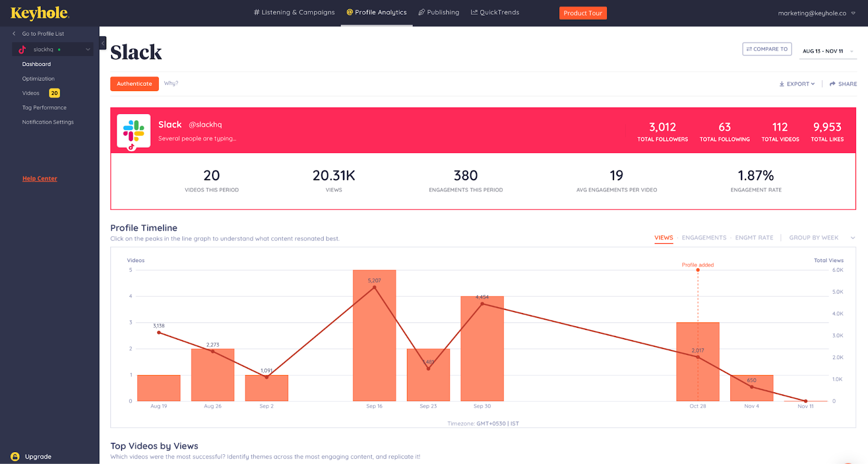
Task: Click the Keyhole logo
Action: point(40,13)
